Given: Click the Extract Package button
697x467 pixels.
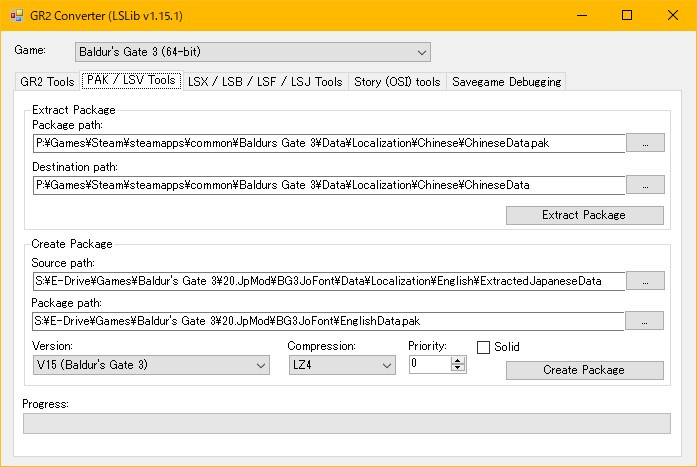Looking at the screenshot, I should 585,215.
